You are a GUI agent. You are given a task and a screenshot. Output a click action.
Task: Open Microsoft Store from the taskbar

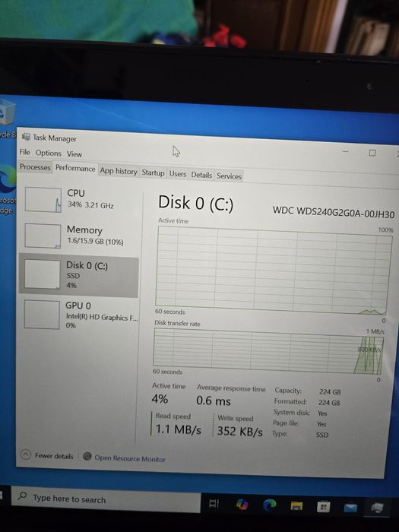tap(323, 507)
